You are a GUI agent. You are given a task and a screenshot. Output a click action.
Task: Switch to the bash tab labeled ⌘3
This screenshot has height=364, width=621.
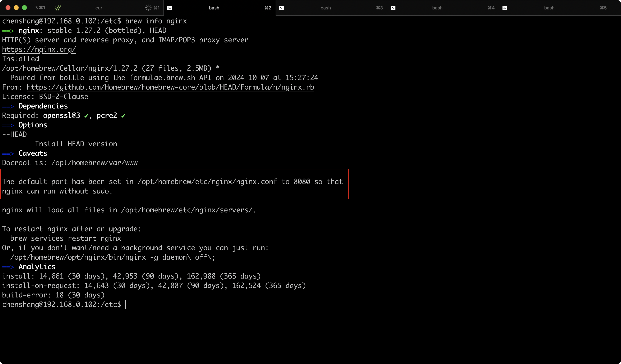coord(325,8)
